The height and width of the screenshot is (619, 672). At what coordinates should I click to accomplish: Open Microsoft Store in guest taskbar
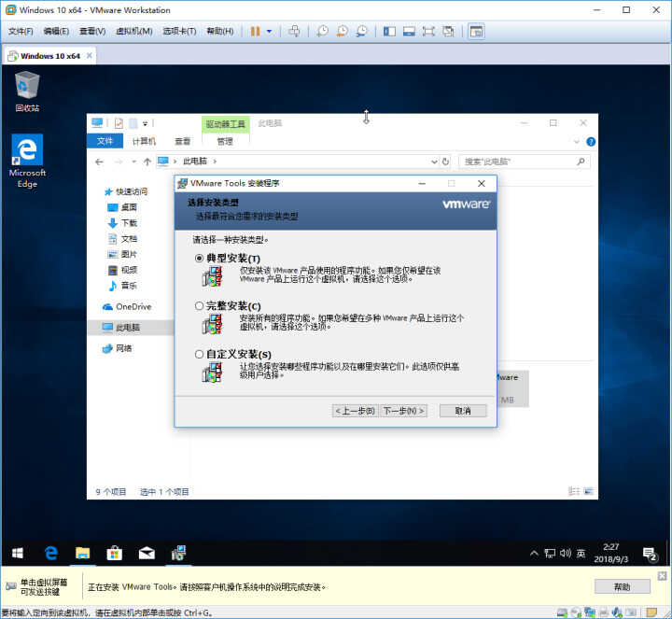coord(115,553)
